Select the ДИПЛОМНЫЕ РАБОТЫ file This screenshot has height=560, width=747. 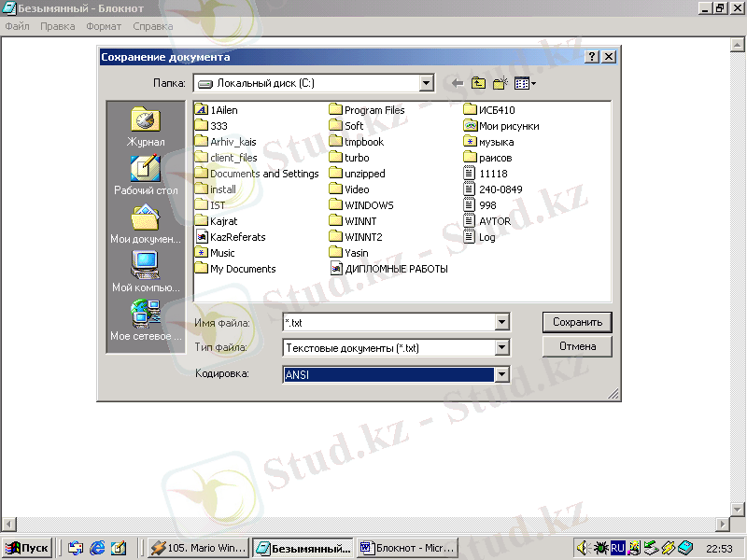[395, 269]
